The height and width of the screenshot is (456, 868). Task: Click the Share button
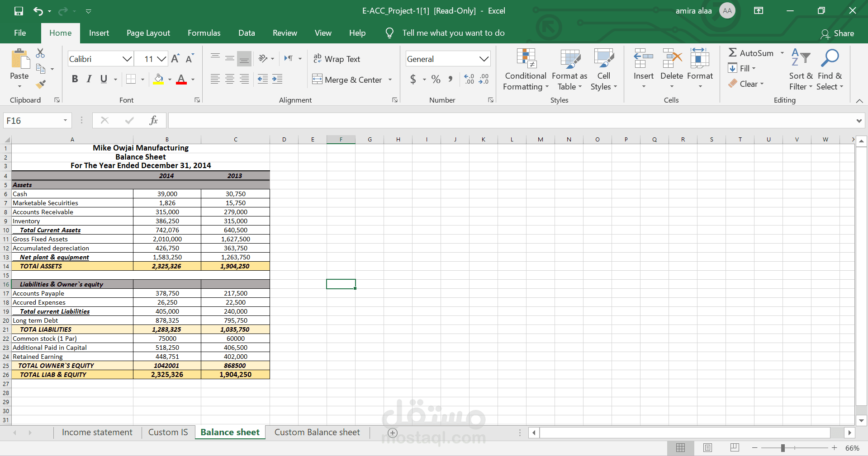click(x=837, y=33)
